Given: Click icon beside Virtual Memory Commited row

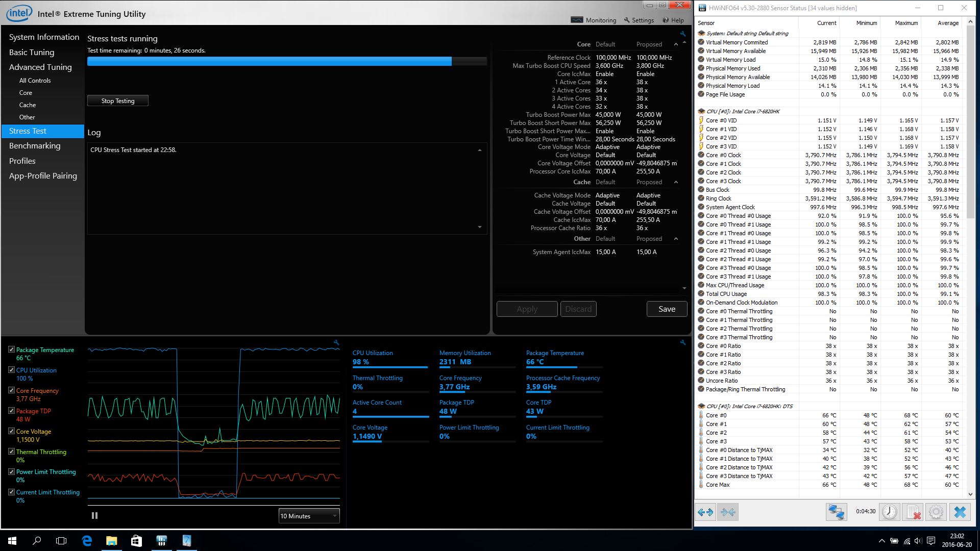Looking at the screenshot, I should (x=701, y=42).
